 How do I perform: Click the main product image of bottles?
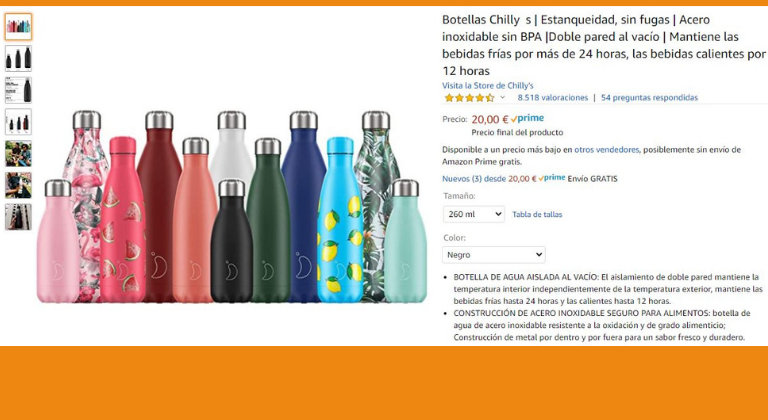[x=231, y=206]
